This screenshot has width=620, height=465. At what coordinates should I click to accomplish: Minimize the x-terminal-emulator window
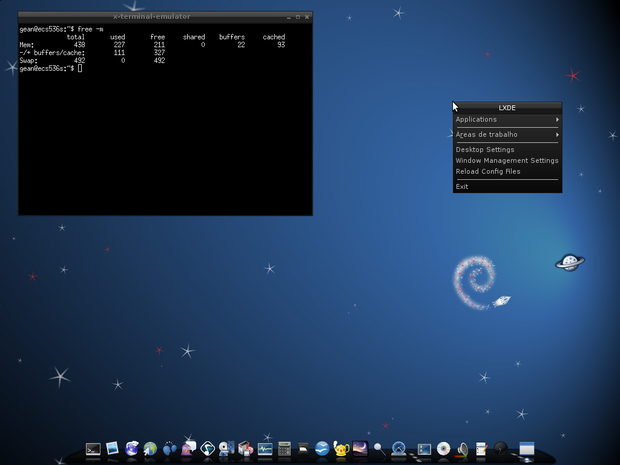(x=288, y=17)
